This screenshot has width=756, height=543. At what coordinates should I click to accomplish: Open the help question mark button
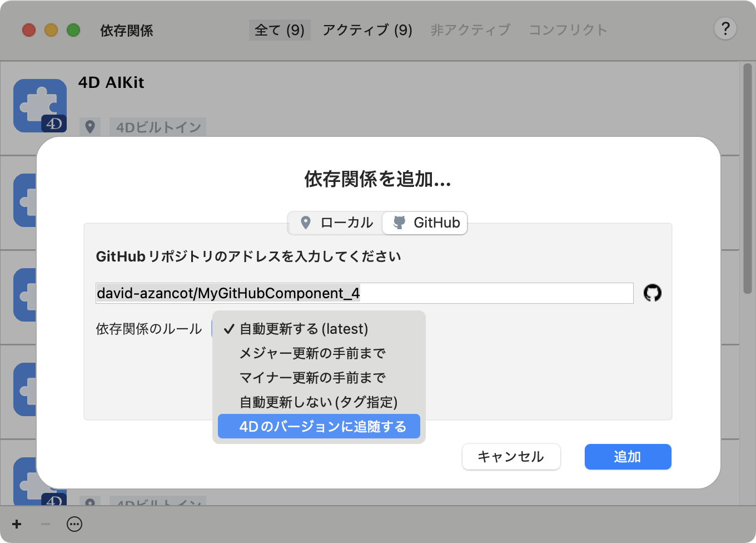click(x=725, y=29)
